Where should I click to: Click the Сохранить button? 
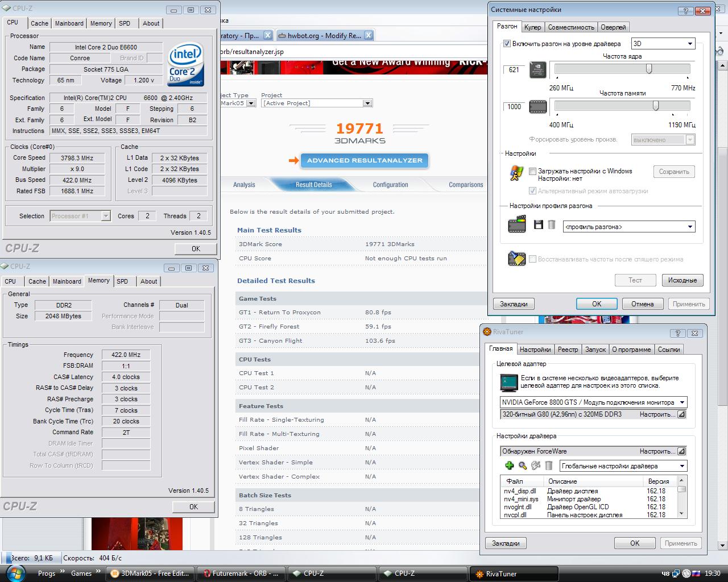(x=674, y=172)
